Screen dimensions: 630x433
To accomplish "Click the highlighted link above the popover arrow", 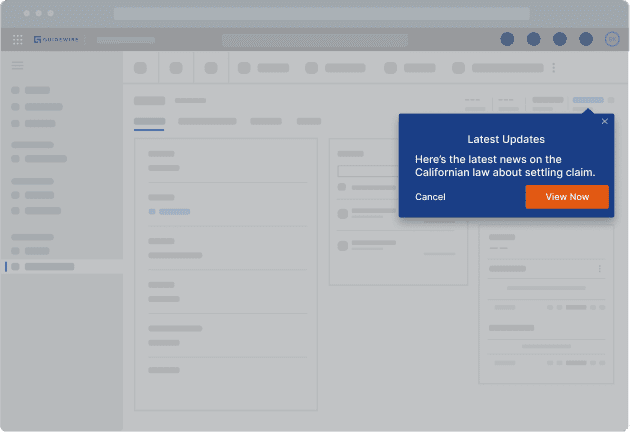I will pos(588,100).
